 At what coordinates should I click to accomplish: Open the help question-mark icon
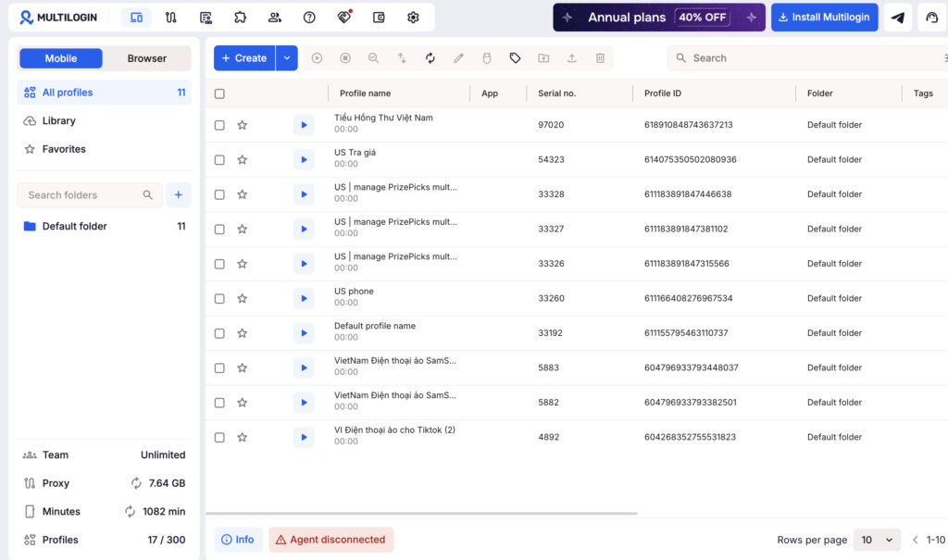pos(309,18)
